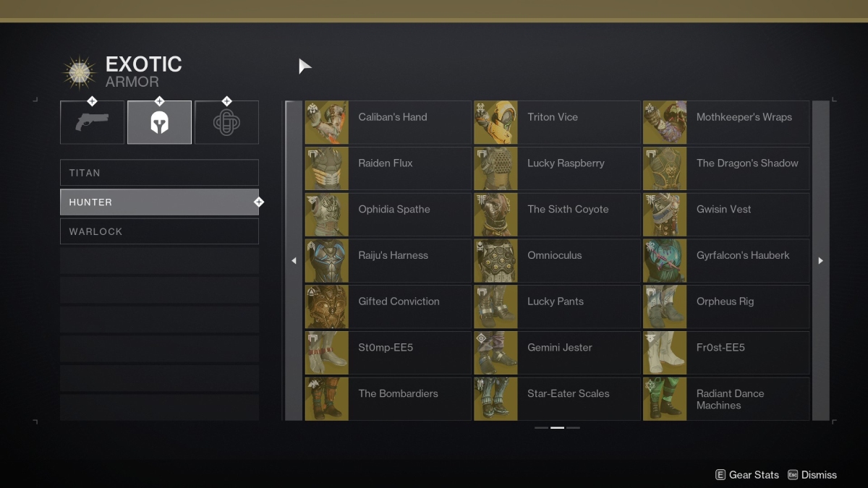Screen dimensions: 868x488
Task: Select the Star-Eater Scales armor icon
Action: click(495, 398)
